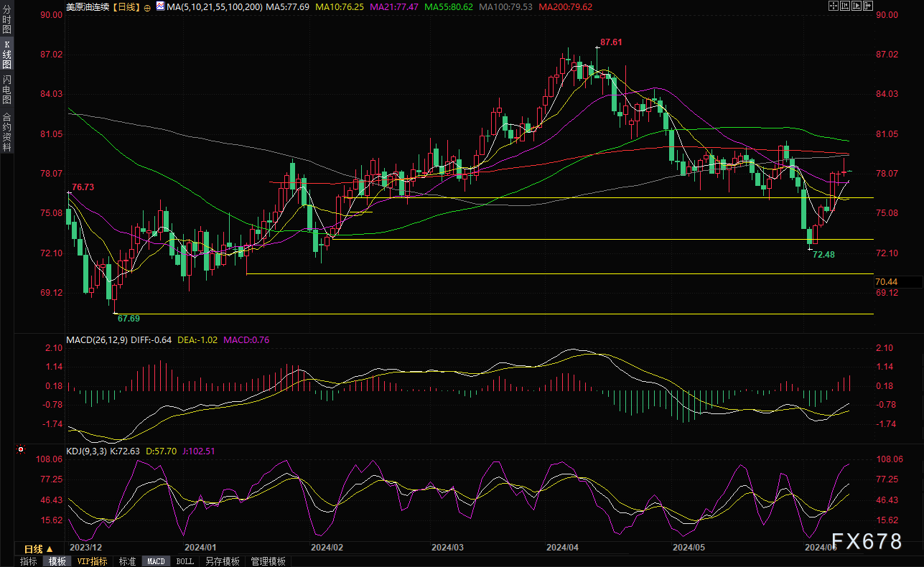Click the DIFF:-0.64 value
The image size is (924, 567).
(x=151, y=339)
